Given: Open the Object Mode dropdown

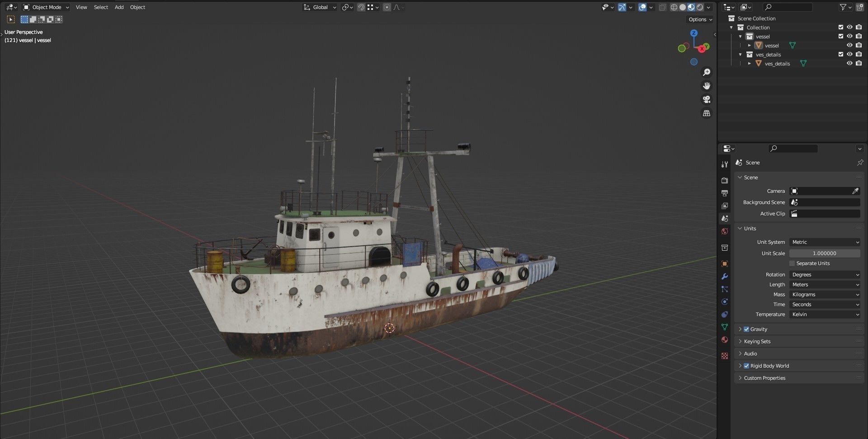Looking at the screenshot, I should 46,7.
